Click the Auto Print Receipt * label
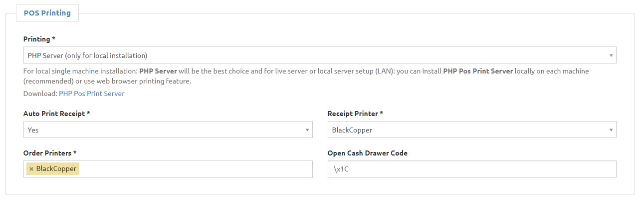Image resolution: width=644 pixels, height=204 pixels. pyautogui.click(x=57, y=113)
